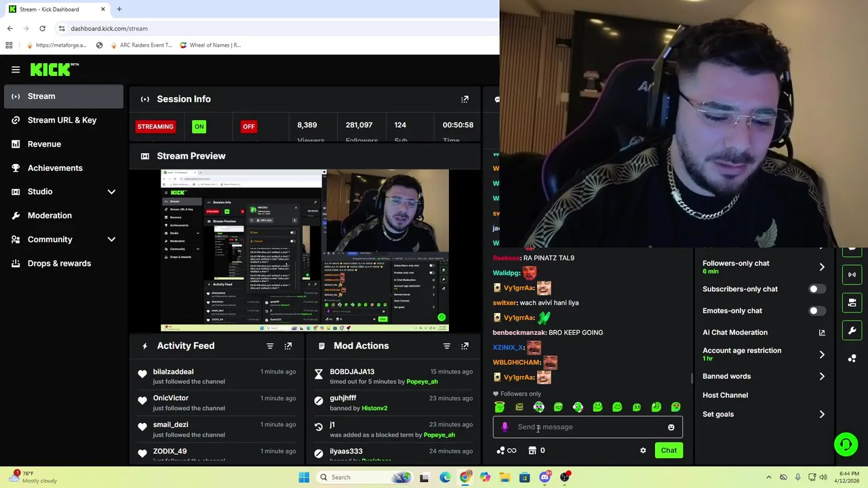868x488 pixels.
Task: Open AI Chat Moderation external link icon
Action: 822,332
